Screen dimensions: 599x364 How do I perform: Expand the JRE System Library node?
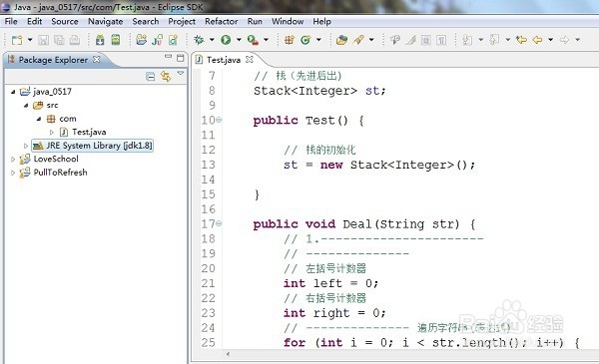pyautogui.click(x=26, y=146)
